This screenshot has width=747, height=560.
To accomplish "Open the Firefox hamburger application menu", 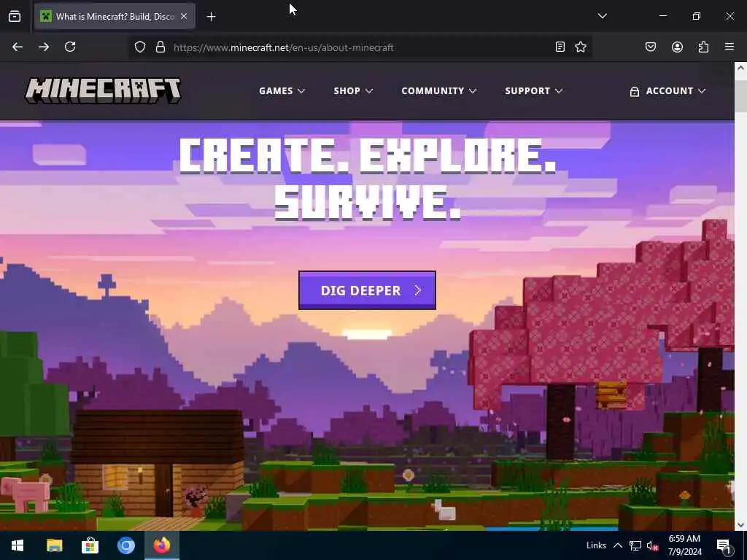I will [729, 47].
